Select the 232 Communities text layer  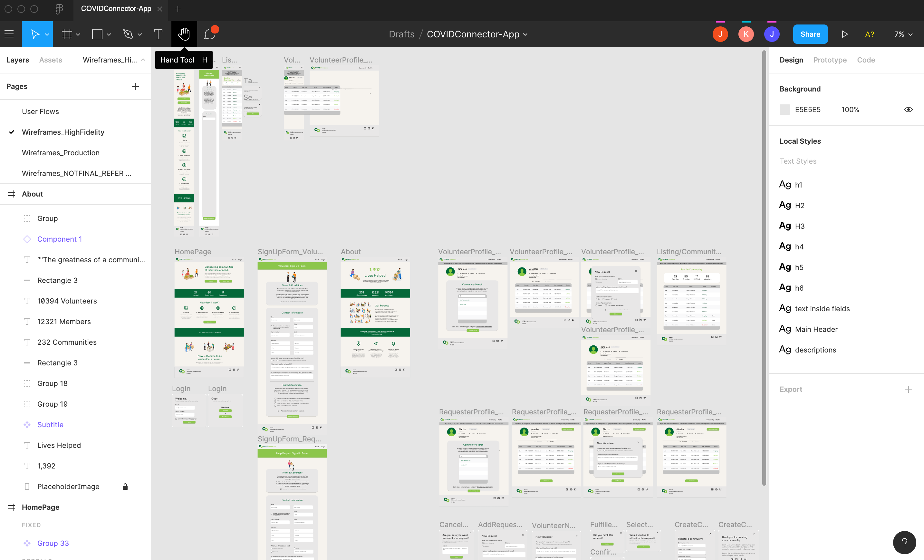click(x=67, y=342)
